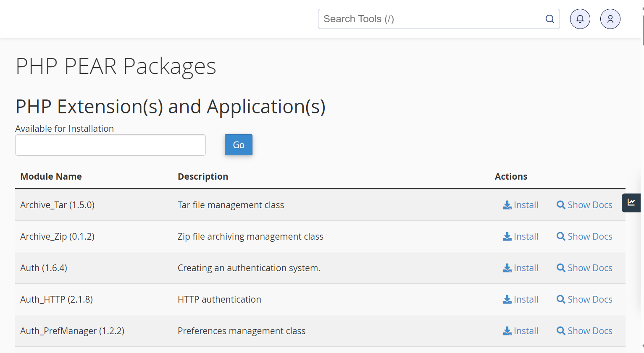
Task: Click the install download icon for Auth_PrefManager
Action: (507, 331)
